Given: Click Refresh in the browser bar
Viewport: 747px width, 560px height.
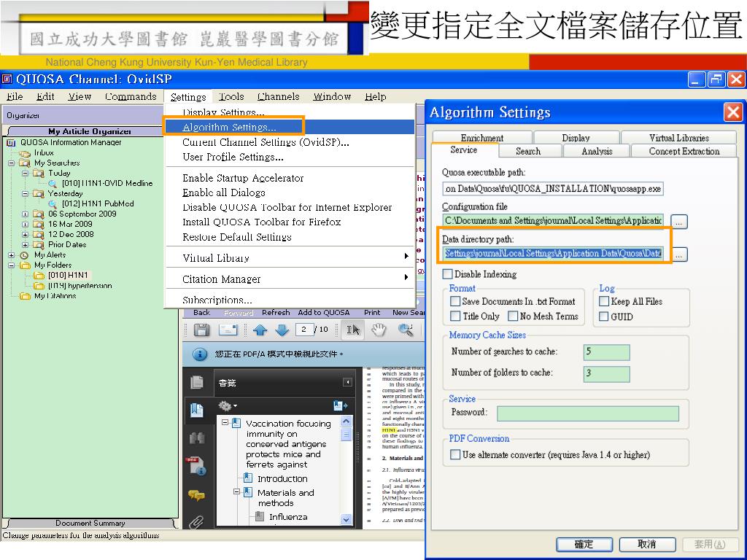Looking at the screenshot, I should coord(276,313).
